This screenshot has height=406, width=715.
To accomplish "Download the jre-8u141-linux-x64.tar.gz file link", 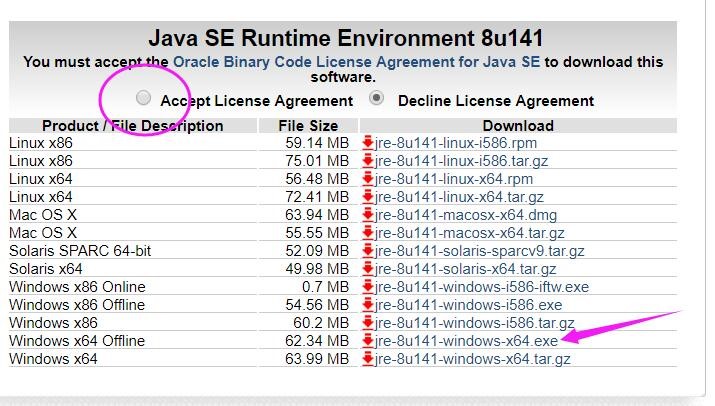I will [459, 197].
